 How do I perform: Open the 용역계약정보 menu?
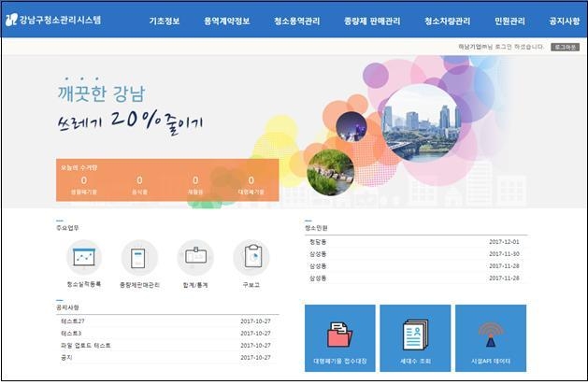(227, 21)
